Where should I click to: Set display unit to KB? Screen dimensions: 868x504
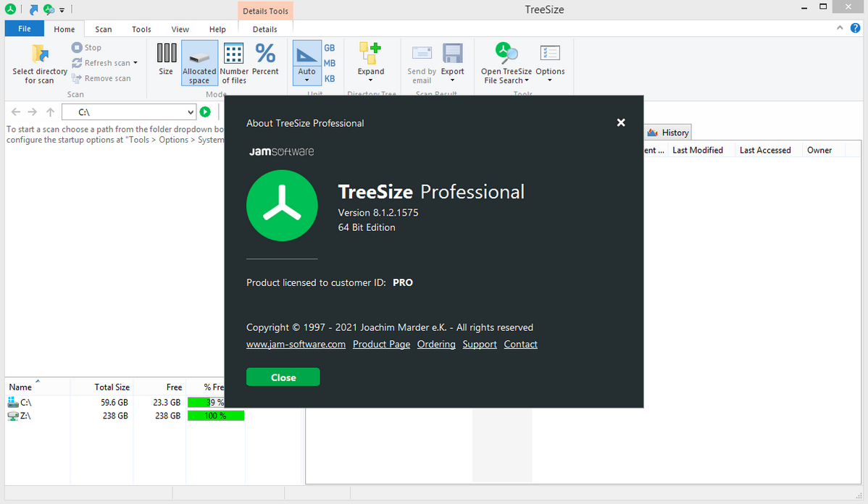point(330,78)
